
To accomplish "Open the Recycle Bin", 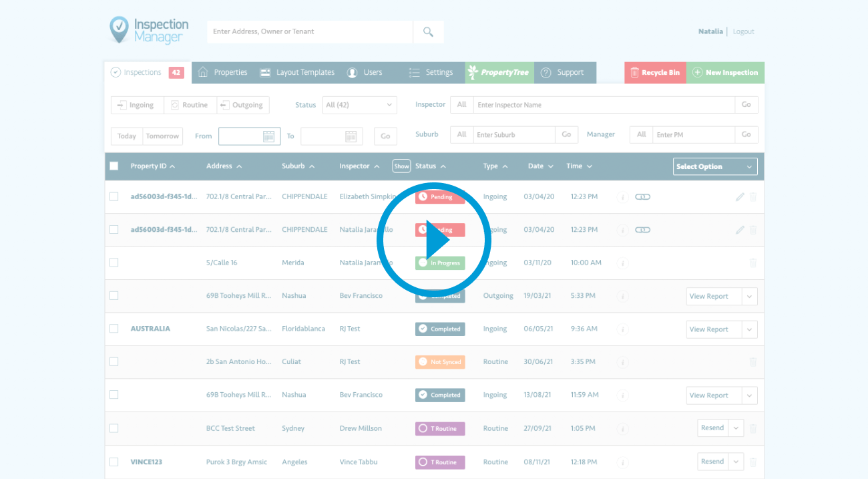I will tap(655, 72).
